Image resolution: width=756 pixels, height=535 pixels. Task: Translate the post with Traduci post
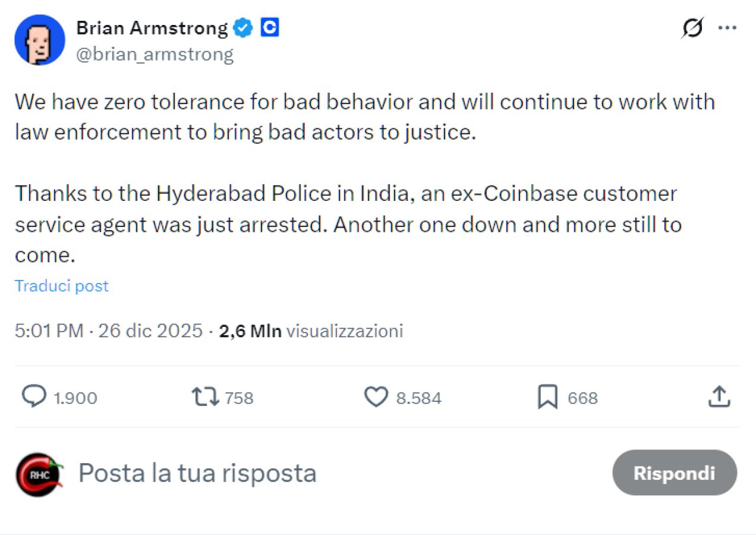point(61,286)
